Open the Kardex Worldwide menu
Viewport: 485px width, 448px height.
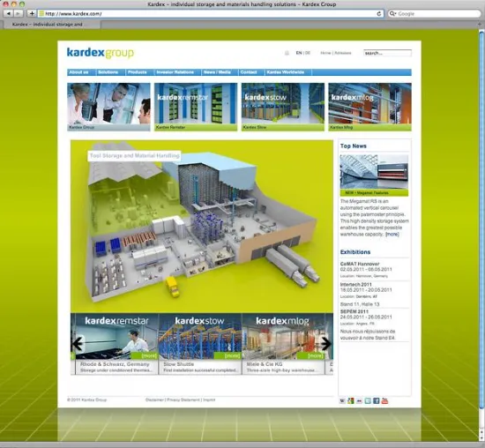click(x=286, y=72)
